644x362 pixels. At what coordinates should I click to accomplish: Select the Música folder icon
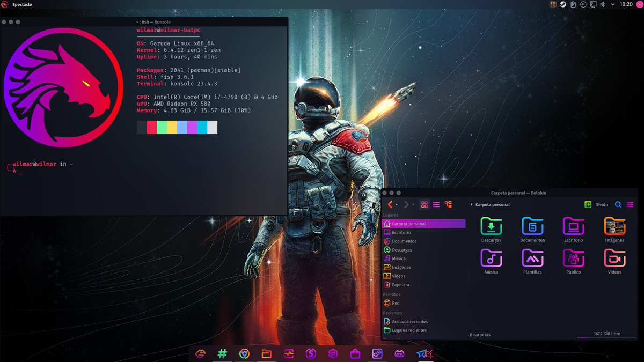pyautogui.click(x=491, y=258)
